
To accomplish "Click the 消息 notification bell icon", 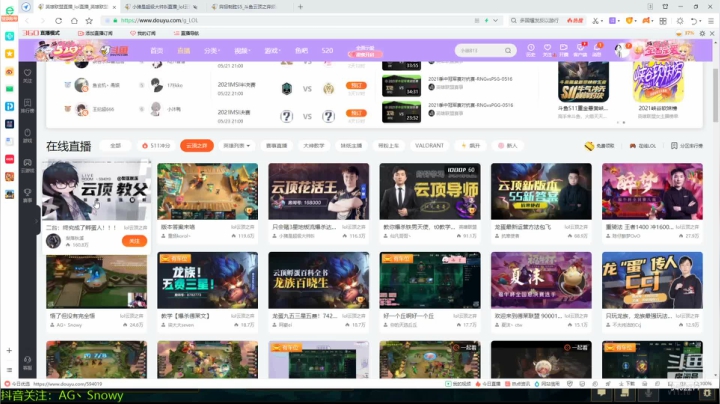I will 597,50.
